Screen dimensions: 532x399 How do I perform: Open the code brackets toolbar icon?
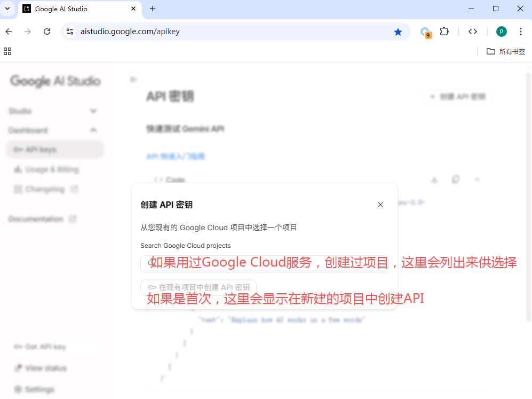[x=473, y=32]
